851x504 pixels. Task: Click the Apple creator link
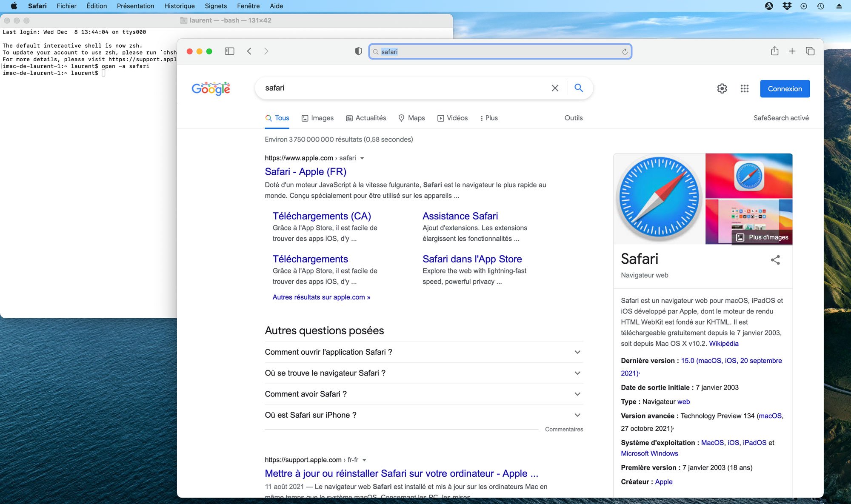(664, 482)
